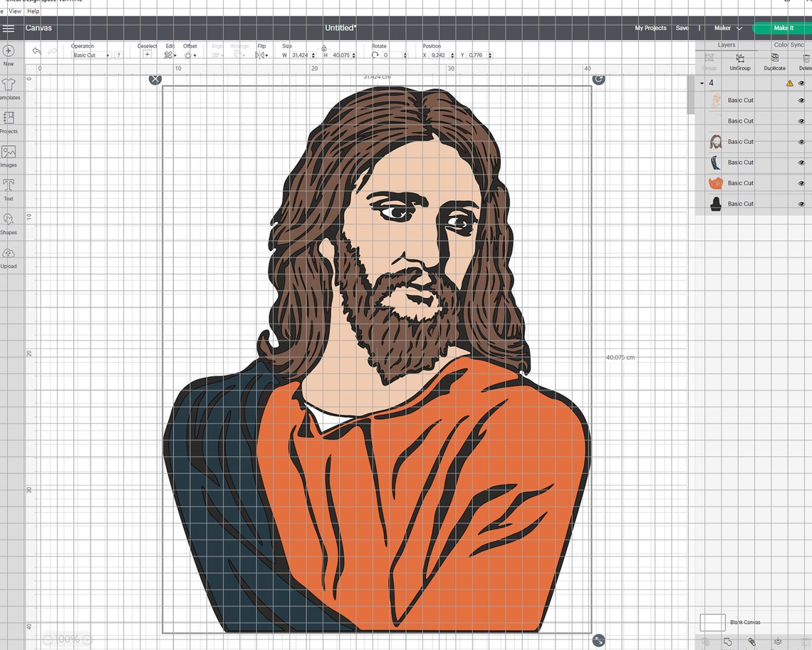Click the Blank Canvas color swatch

click(x=712, y=621)
